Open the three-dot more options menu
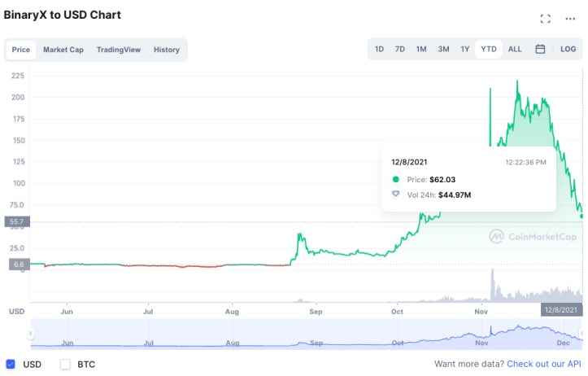 [570, 19]
